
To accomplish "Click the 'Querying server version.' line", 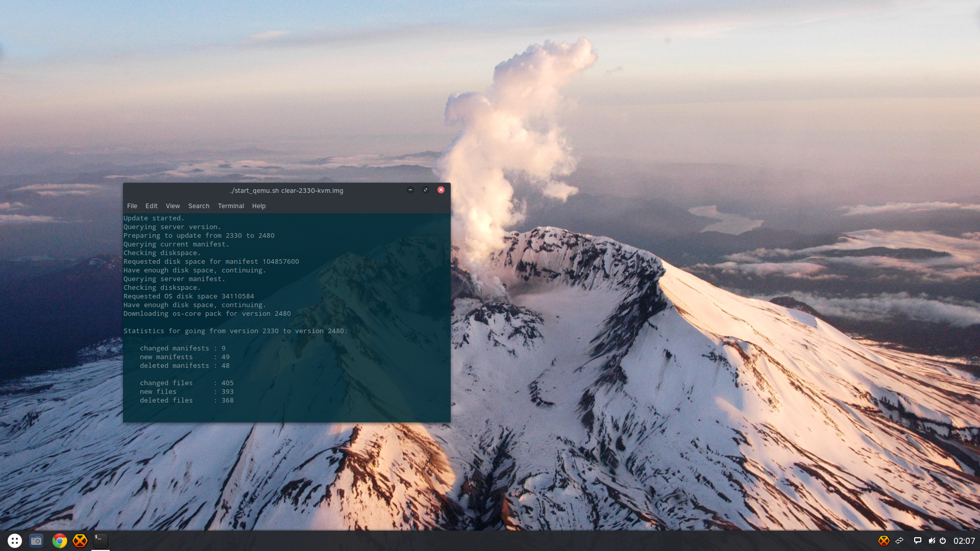I will [172, 227].
